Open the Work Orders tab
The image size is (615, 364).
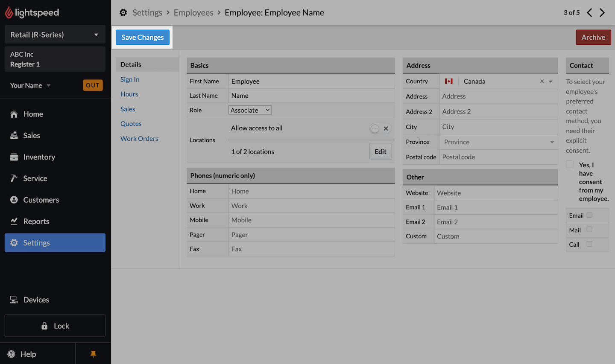point(139,139)
